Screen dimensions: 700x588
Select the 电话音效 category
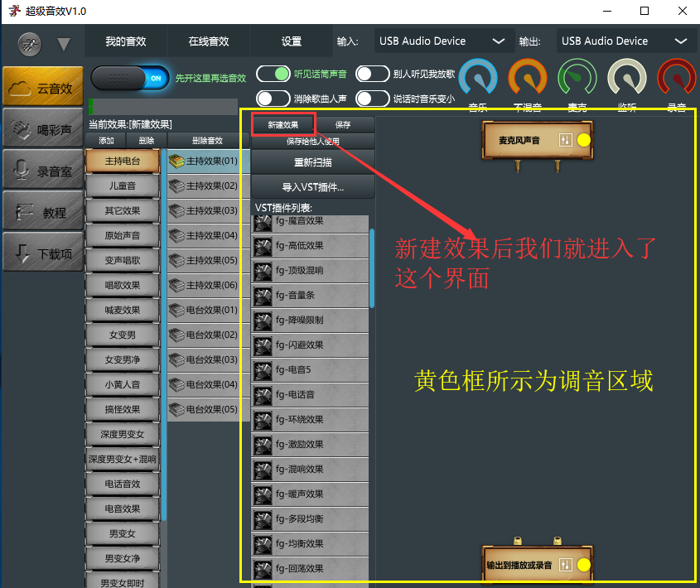(x=123, y=484)
